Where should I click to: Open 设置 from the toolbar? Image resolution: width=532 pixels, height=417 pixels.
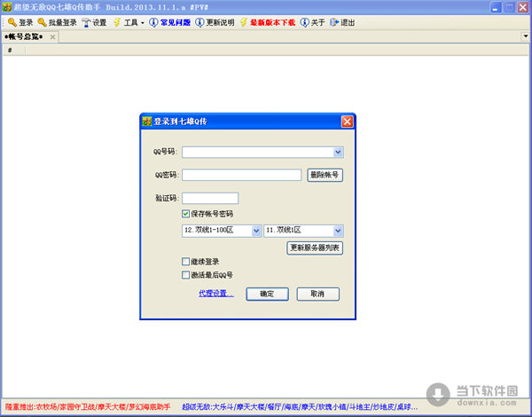[x=86, y=22]
